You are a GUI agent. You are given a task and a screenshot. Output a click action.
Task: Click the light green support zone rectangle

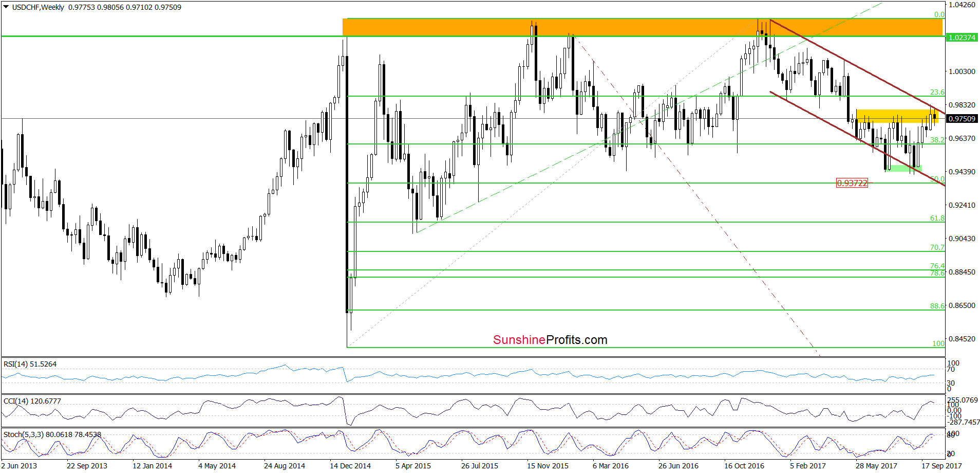[903, 168]
